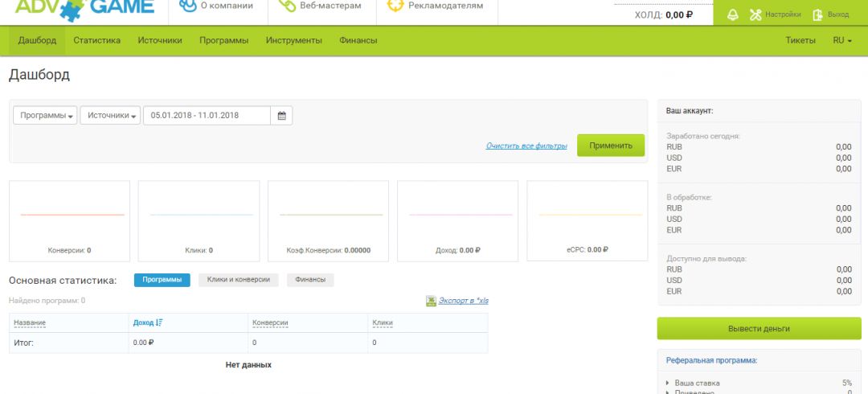The image size is (868, 394).
Task: Open the Дашборд menu item
Action: click(37, 40)
